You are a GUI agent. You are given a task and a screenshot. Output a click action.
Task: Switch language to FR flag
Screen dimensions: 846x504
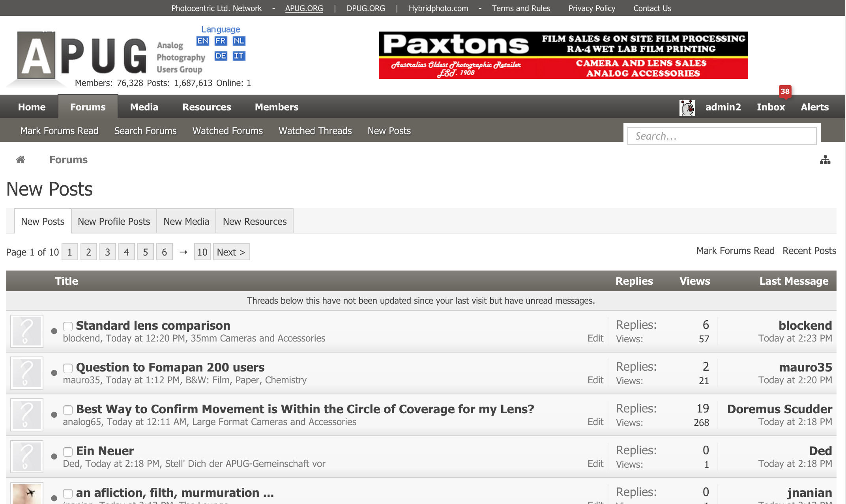(221, 41)
